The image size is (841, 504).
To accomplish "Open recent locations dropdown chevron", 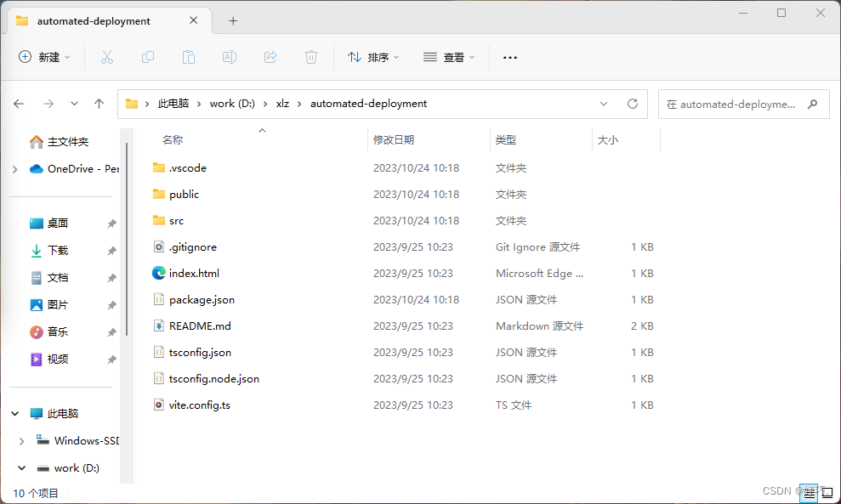I will (74, 104).
